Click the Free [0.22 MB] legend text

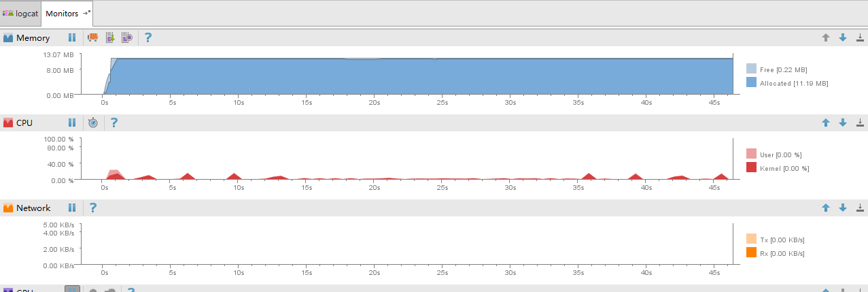(x=784, y=69)
